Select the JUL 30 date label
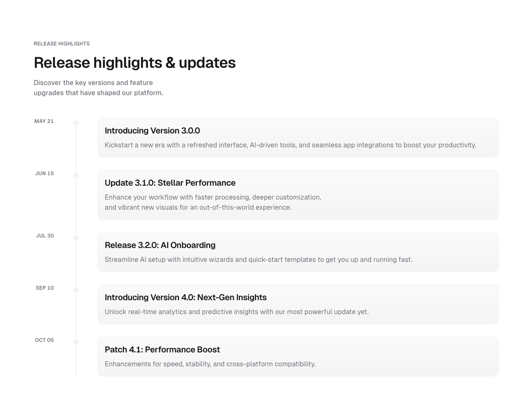The width and height of the screenshot is (532, 416). tap(45, 236)
